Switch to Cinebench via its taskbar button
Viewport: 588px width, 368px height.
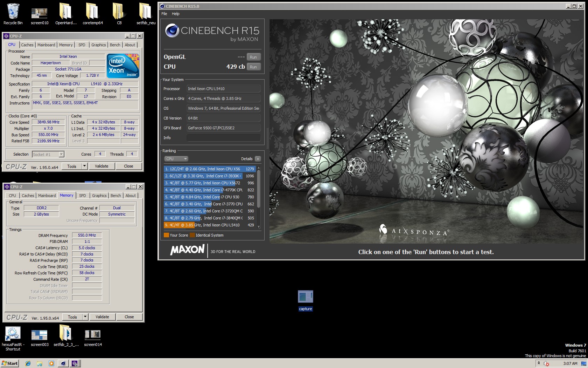point(63,363)
